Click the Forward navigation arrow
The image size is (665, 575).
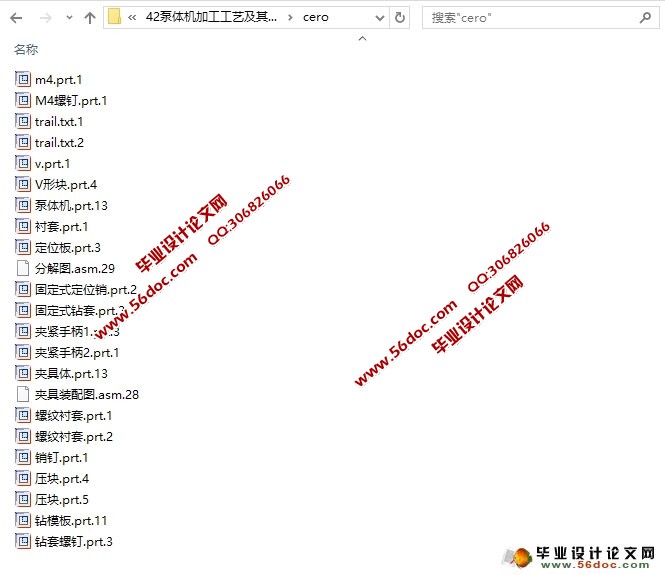tap(45, 18)
